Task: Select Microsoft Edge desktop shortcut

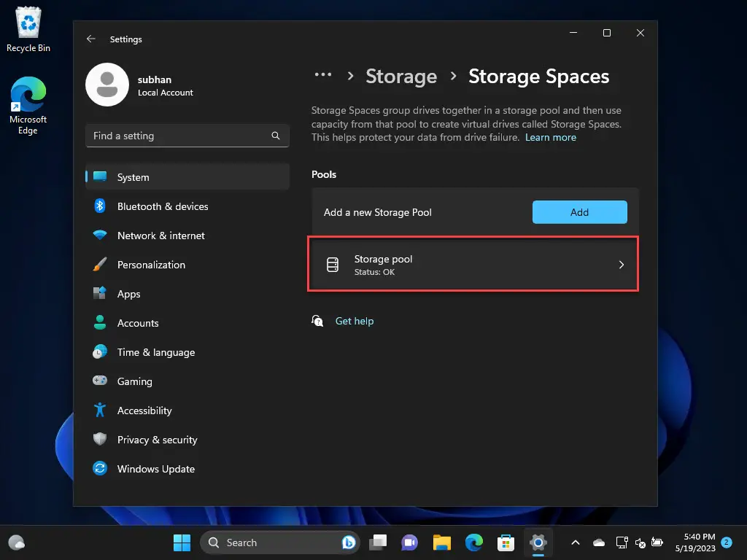Action: tap(28, 106)
